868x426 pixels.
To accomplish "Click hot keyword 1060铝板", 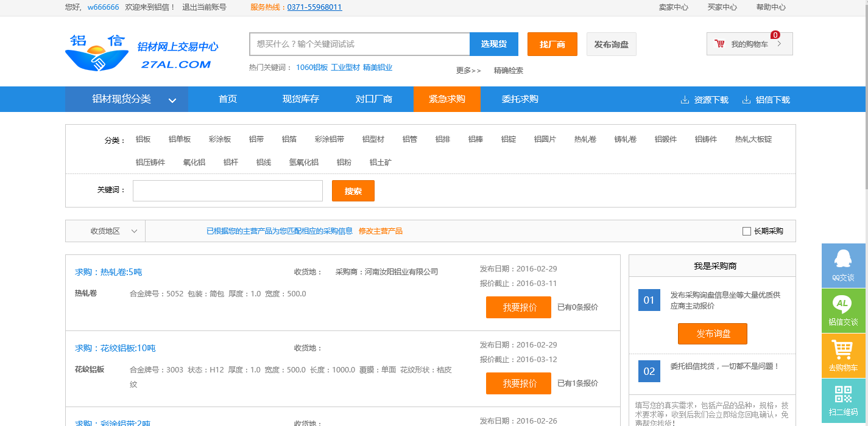I will click(312, 68).
